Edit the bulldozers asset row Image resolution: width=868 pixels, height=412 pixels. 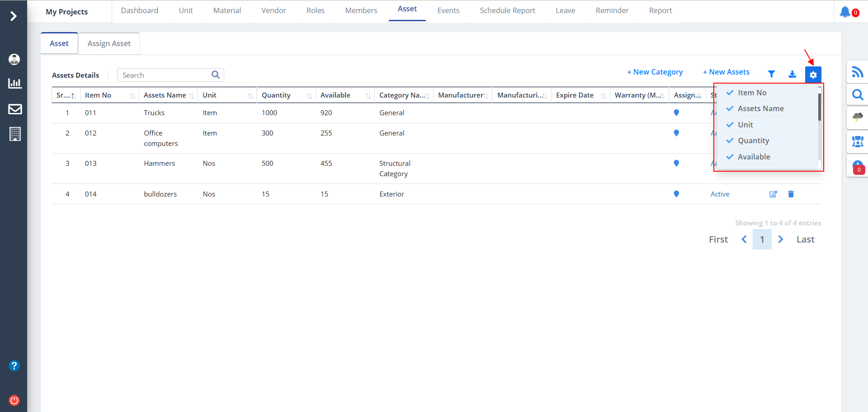point(773,194)
